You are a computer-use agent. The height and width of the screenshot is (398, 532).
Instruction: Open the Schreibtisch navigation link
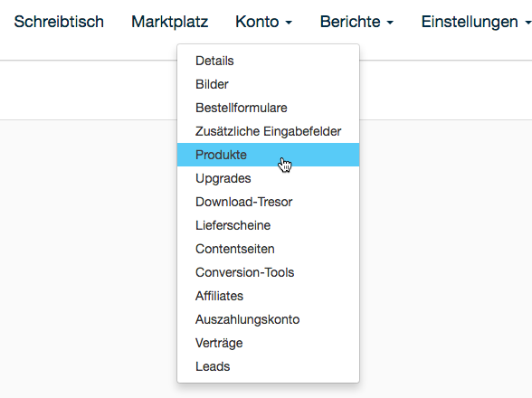(59, 22)
